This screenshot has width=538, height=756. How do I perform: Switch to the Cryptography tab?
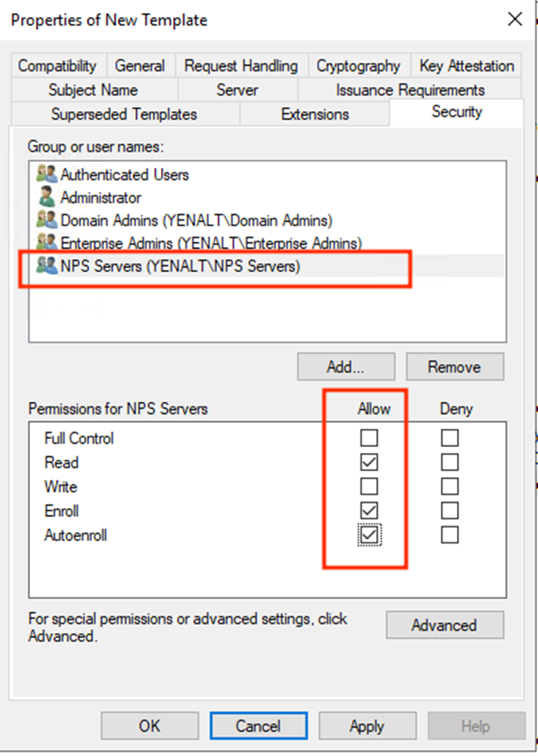click(x=358, y=65)
